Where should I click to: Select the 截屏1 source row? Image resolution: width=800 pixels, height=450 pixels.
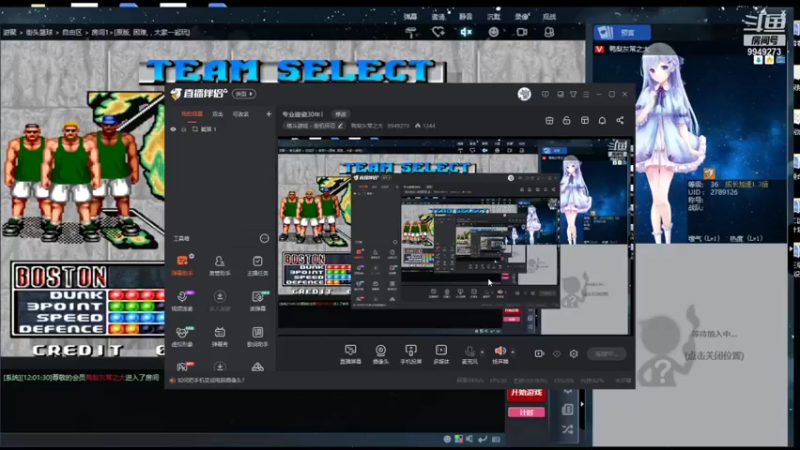(x=219, y=129)
